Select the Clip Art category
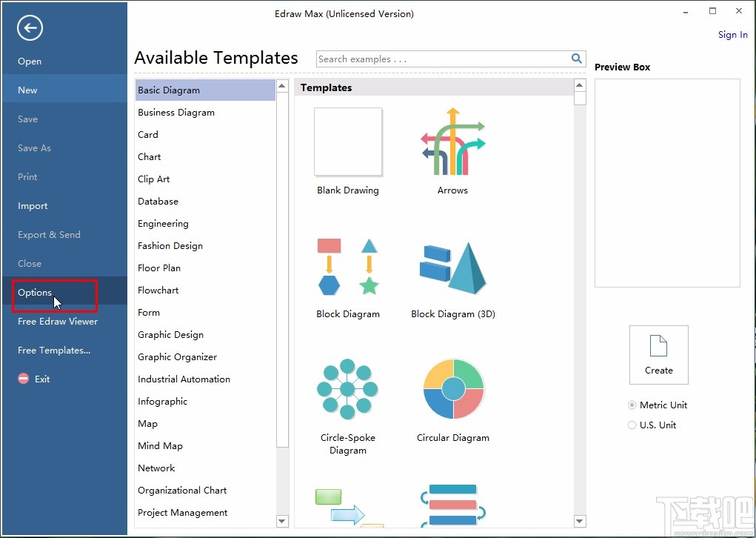756x538 pixels. [205, 179]
